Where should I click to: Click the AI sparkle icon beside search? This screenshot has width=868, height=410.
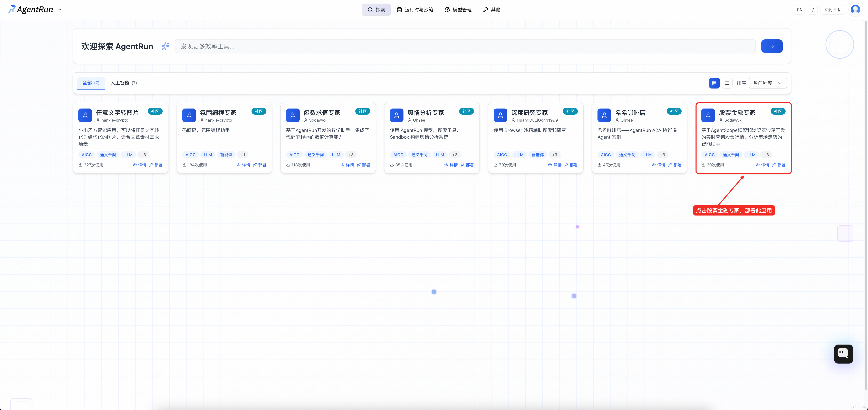[x=165, y=46]
